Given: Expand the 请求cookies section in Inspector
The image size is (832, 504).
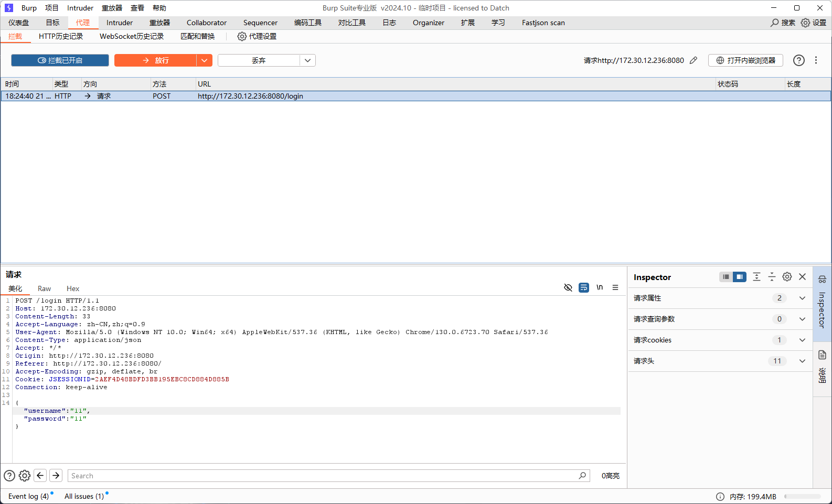Looking at the screenshot, I should 802,340.
